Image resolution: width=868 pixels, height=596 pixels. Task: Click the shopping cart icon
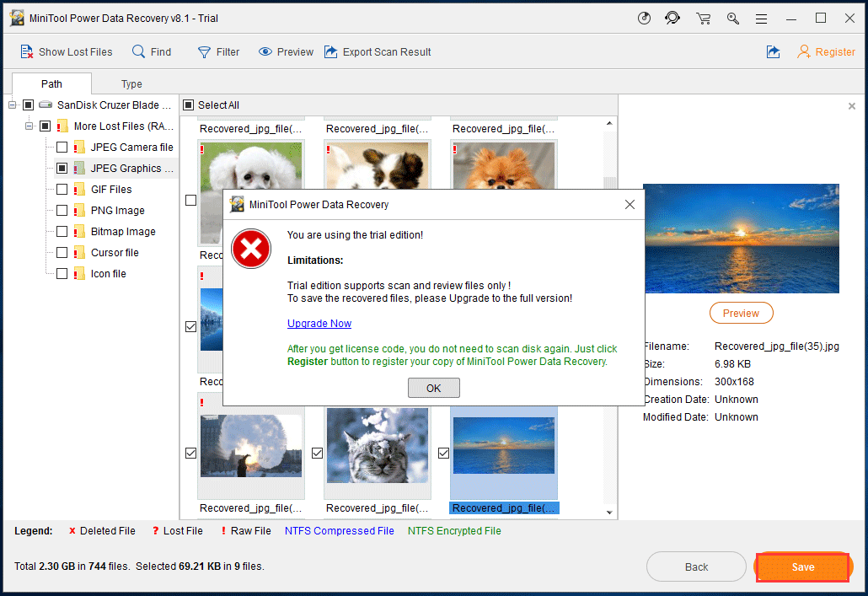(703, 19)
